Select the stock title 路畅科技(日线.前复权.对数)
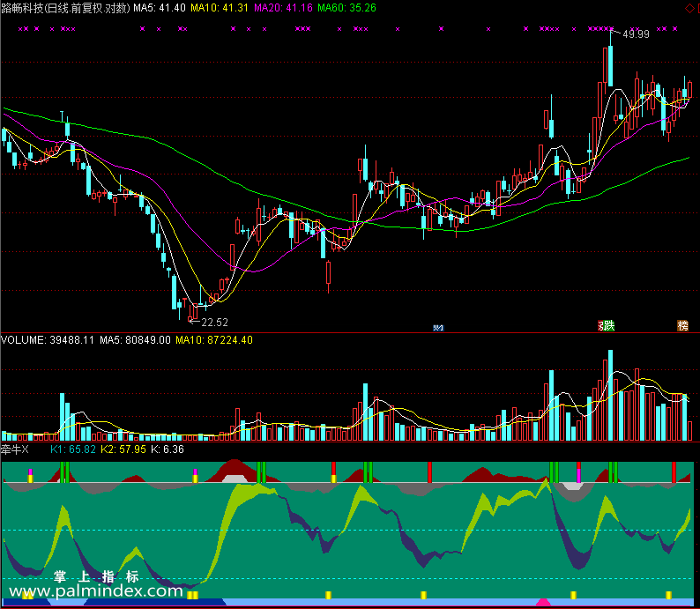This screenshot has width=700, height=609. [65, 8]
